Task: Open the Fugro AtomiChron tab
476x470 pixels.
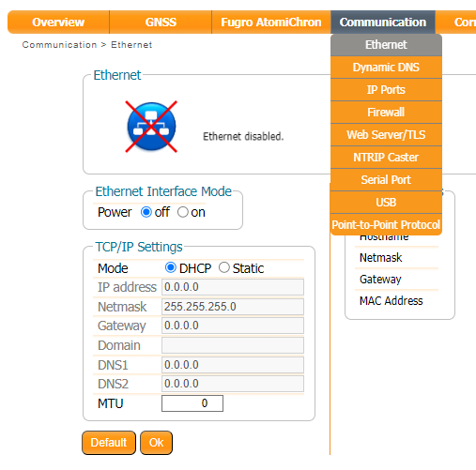Action: click(x=271, y=23)
